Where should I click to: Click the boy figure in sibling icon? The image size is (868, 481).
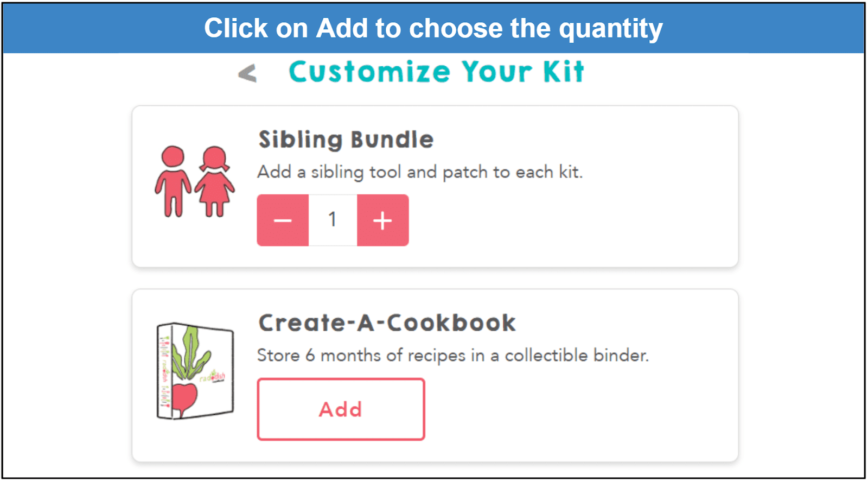[x=173, y=181]
